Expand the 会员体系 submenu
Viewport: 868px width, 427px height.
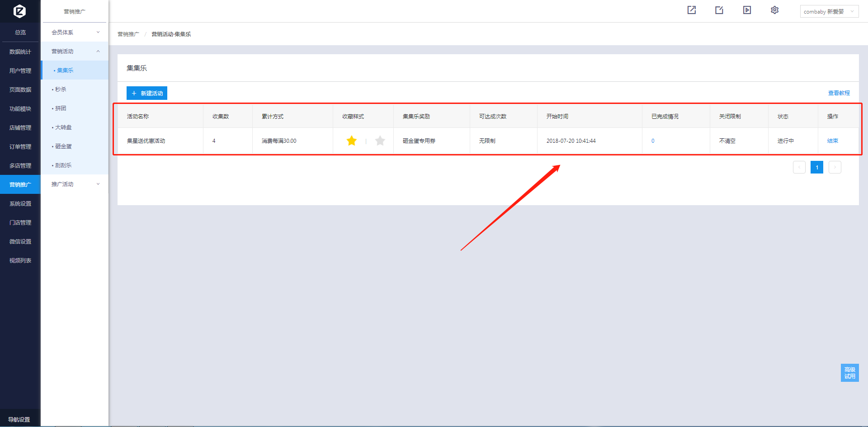[x=75, y=33]
